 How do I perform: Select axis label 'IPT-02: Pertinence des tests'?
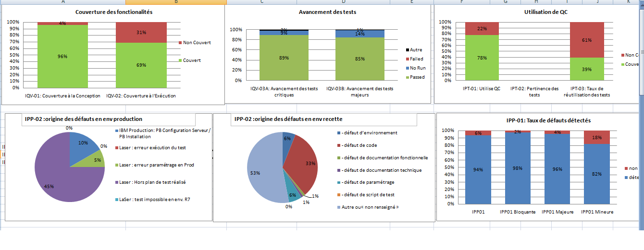coord(534,92)
